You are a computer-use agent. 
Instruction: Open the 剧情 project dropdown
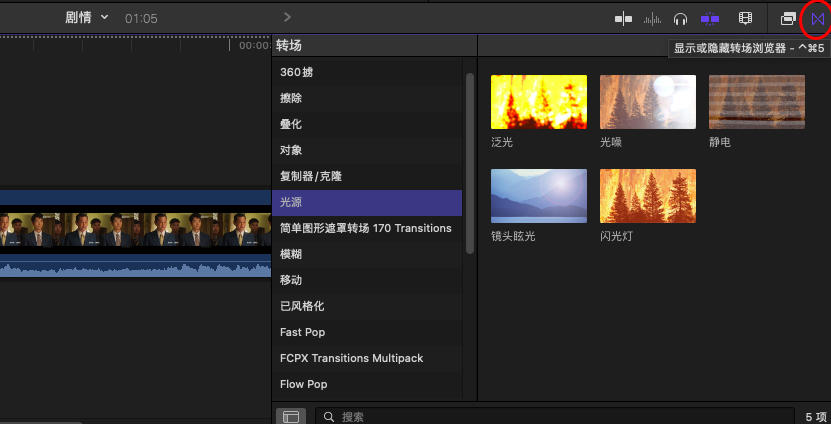pyautogui.click(x=87, y=17)
